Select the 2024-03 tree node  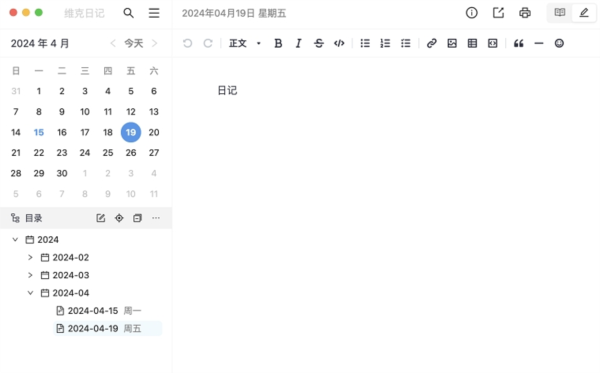coord(65,275)
